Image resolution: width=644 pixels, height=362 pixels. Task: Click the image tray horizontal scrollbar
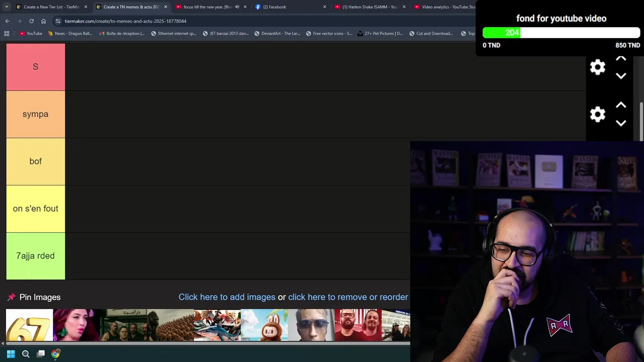pos(207,344)
